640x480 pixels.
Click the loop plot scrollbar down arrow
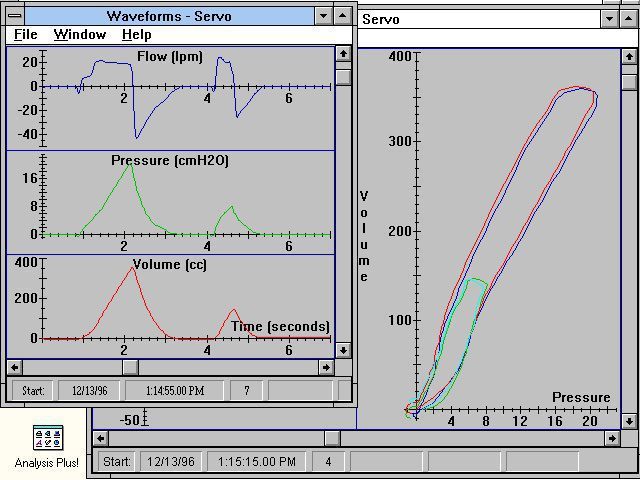point(628,421)
